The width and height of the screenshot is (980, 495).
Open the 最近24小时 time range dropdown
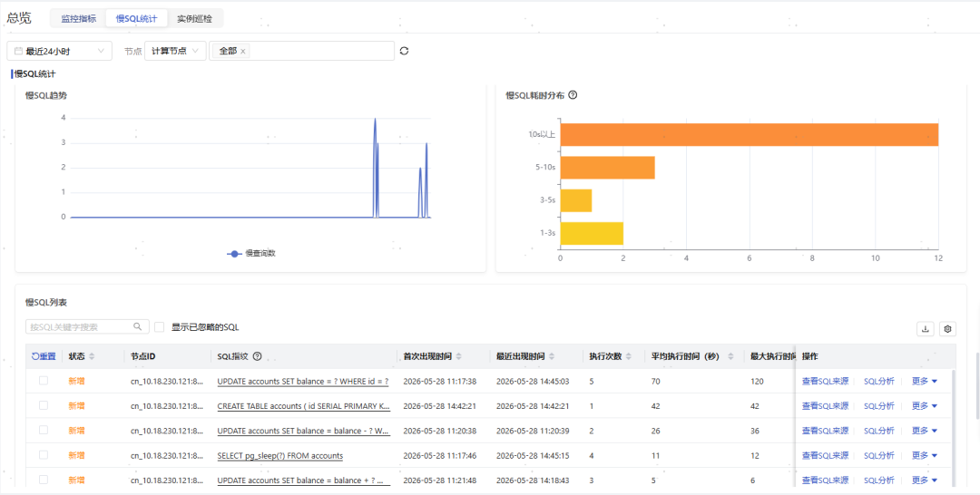[59, 51]
